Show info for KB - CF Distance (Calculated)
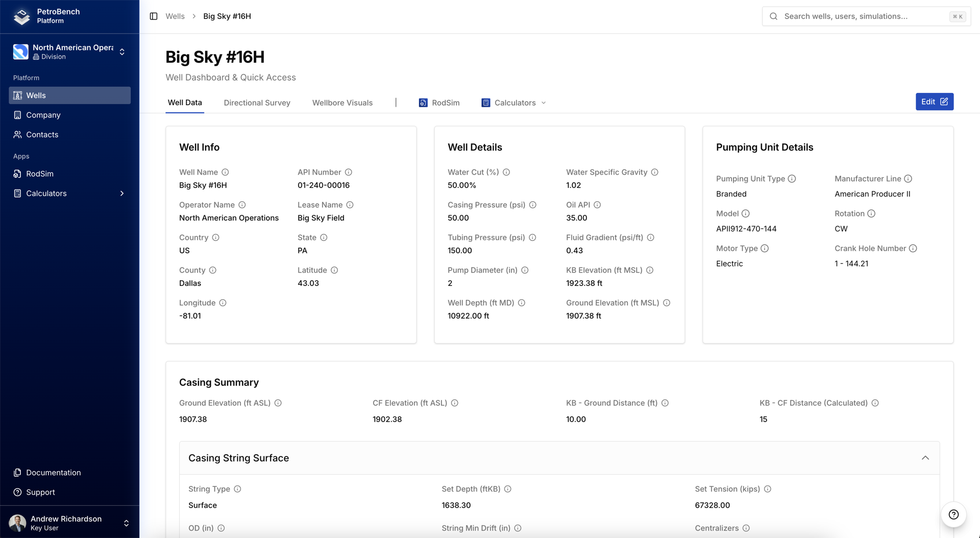This screenshot has height=538, width=980. click(x=875, y=403)
